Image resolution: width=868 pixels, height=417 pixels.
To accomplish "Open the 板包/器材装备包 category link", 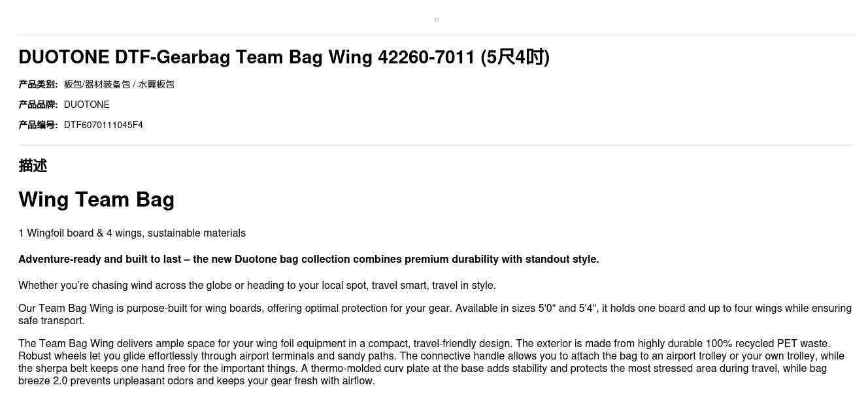I will pos(97,84).
